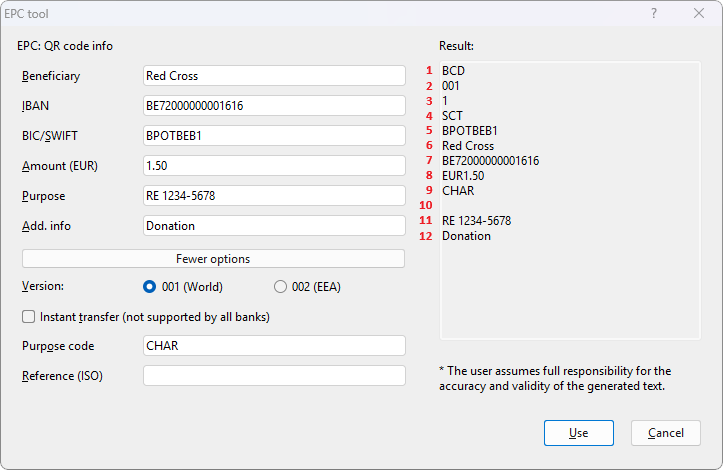This screenshot has width=723, height=470.
Task: Click the Purpose code field with CHAR
Action: coord(274,345)
